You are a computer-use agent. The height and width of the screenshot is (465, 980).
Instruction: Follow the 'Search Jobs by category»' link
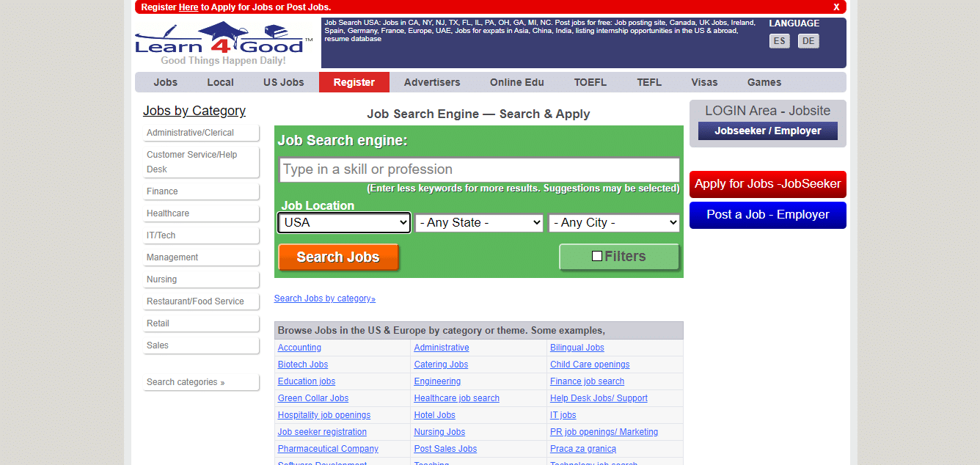coord(325,299)
